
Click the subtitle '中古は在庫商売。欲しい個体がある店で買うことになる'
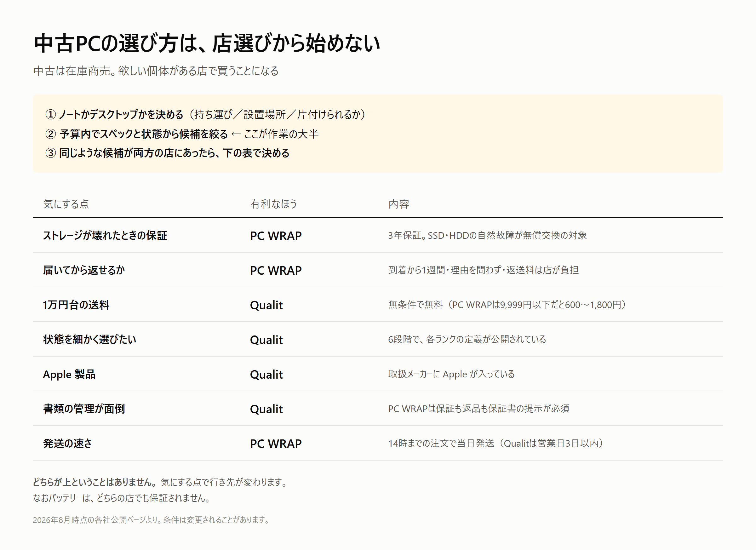coord(156,71)
